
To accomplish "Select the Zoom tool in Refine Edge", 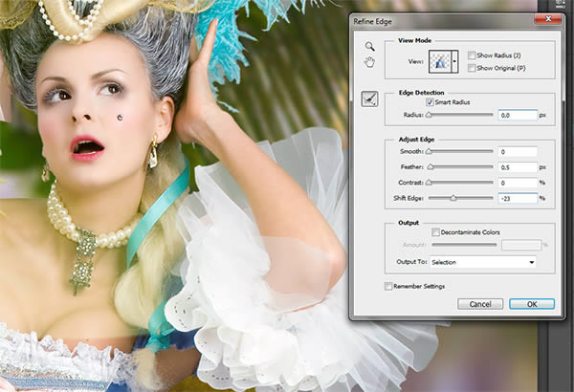I will pos(369,46).
